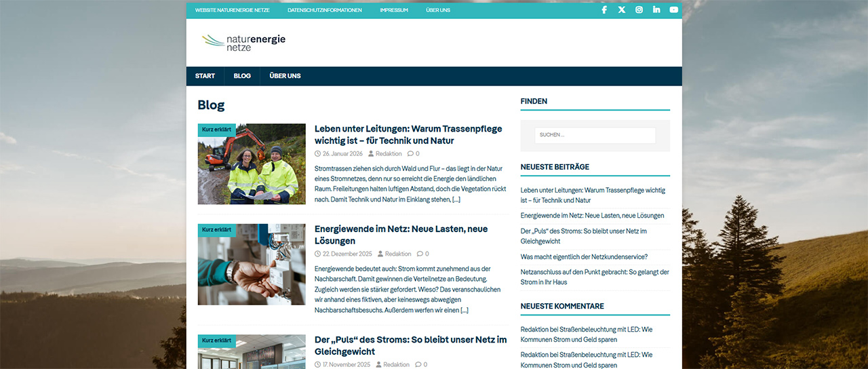Open sidebar link Leben unter Leitungen
Image resolution: width=868 pixels, height=369 pixels.
tap(593, 195)
